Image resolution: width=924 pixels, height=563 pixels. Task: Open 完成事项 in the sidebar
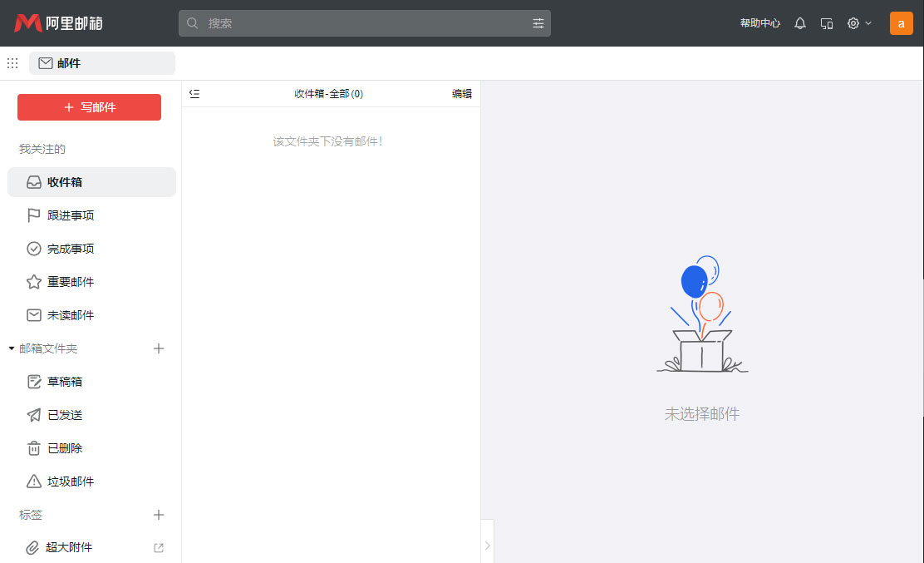(x=69, y=248)
